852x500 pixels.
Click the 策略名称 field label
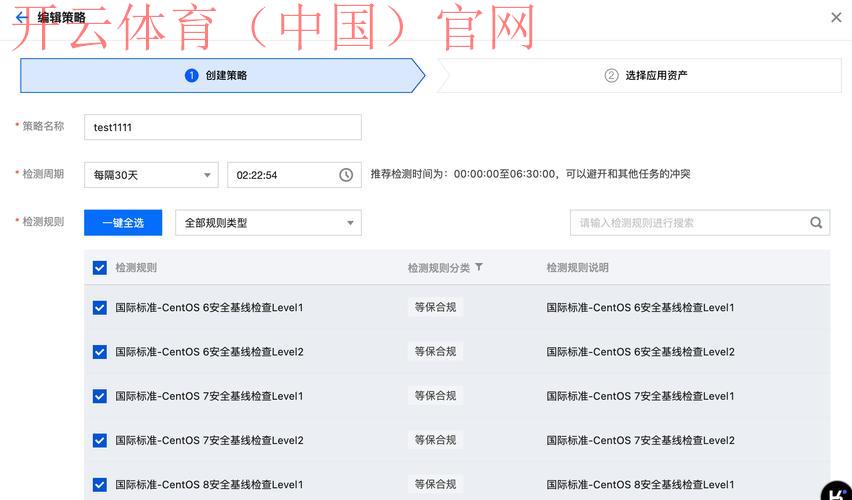click(43, 126)
